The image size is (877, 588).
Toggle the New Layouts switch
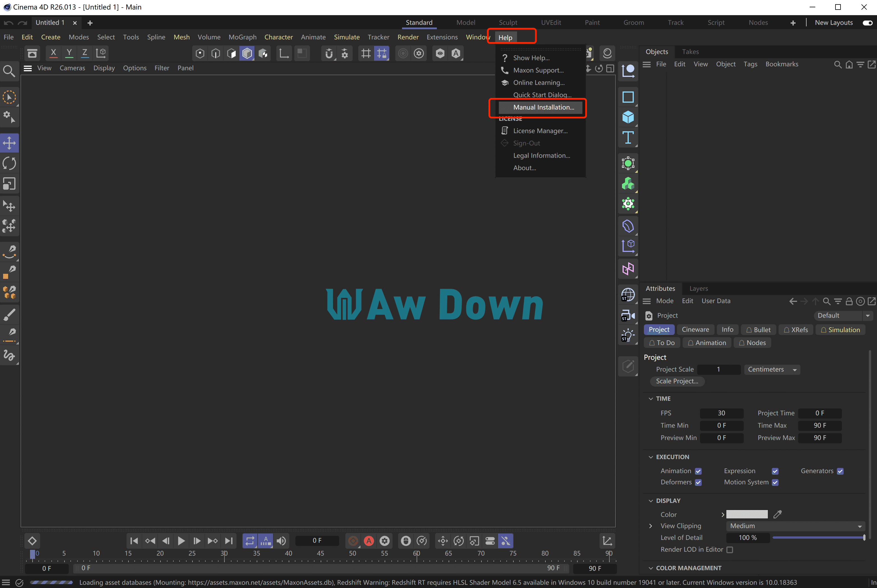867,23
